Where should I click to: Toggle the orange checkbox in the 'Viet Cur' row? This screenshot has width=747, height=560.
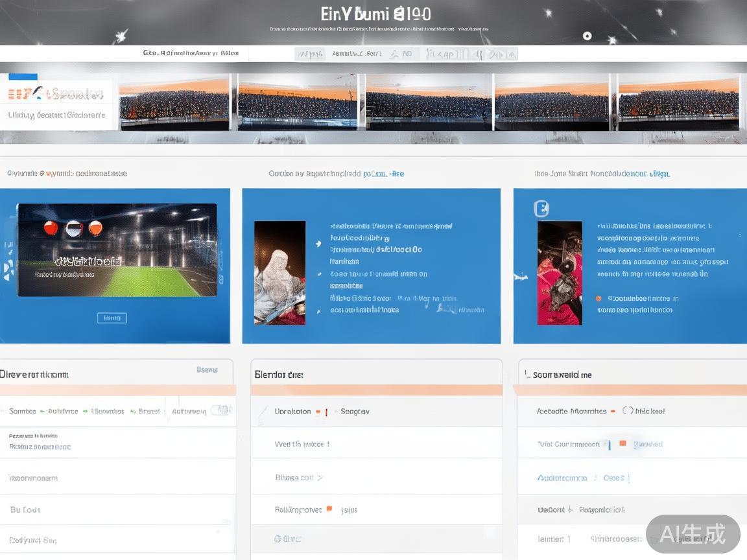click(x=622, y=444)
